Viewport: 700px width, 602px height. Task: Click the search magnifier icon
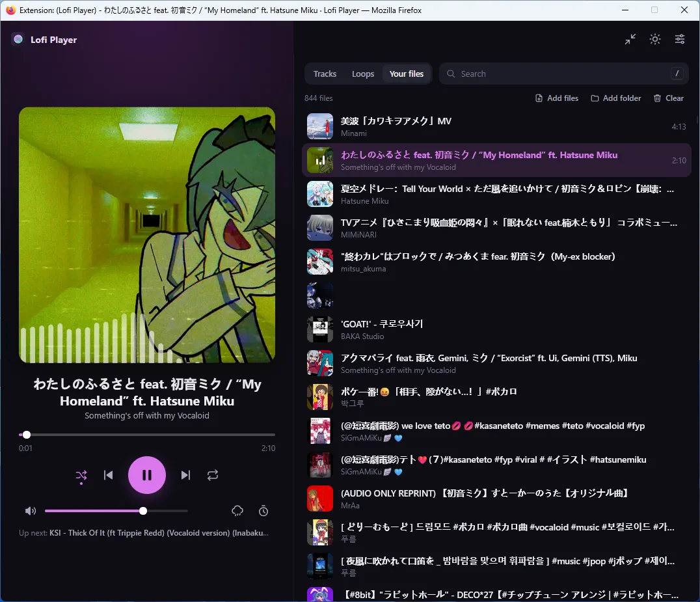[x=451, y=74]
